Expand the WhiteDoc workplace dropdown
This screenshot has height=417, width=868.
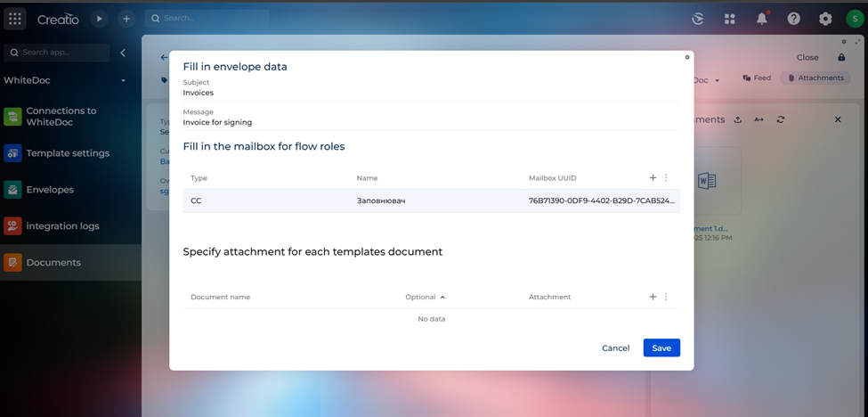coord(123,81)
